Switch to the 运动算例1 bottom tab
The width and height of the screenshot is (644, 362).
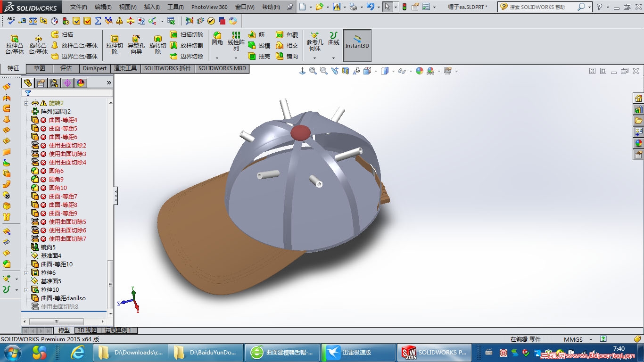[x=118, y=330]
